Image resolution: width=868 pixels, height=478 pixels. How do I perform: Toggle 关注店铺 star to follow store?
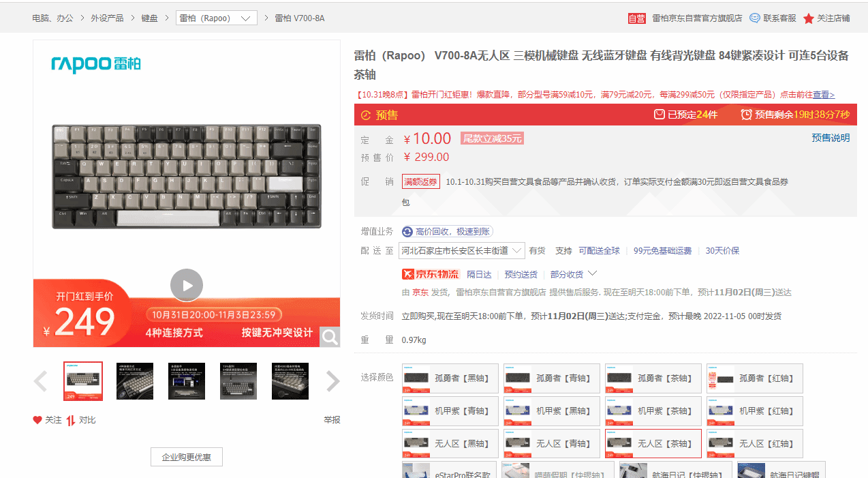809,18
